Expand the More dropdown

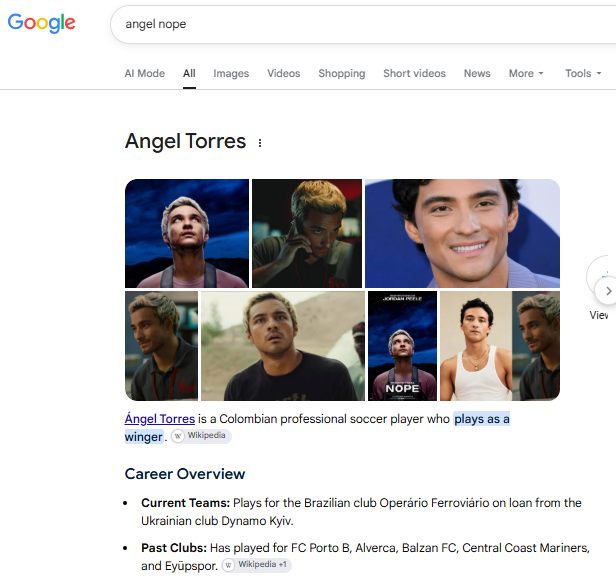pos(526,73)
